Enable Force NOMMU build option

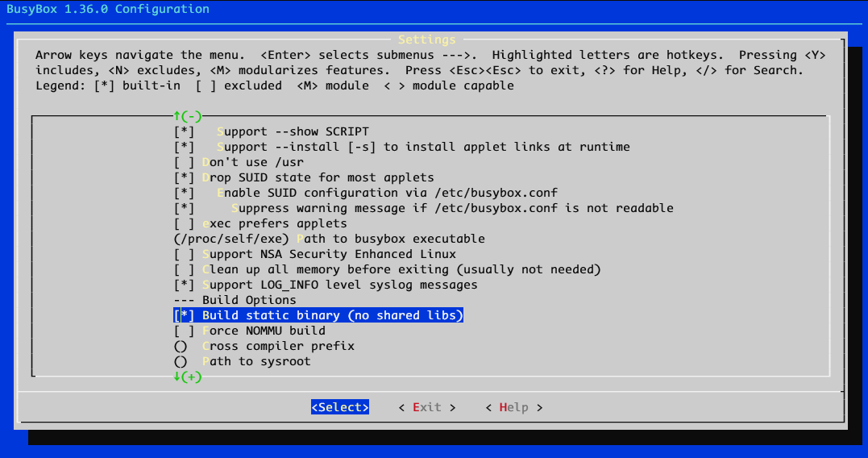click(x=250, y=331)
